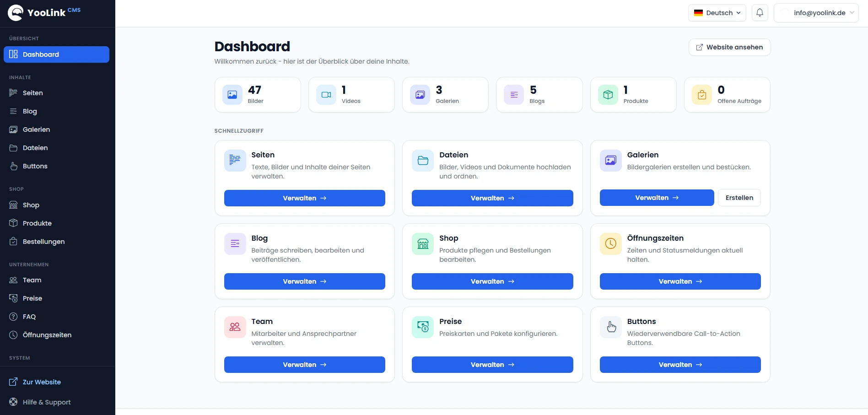
Task: Click Erstellen in the Galerien card
Action: point(739,198)
